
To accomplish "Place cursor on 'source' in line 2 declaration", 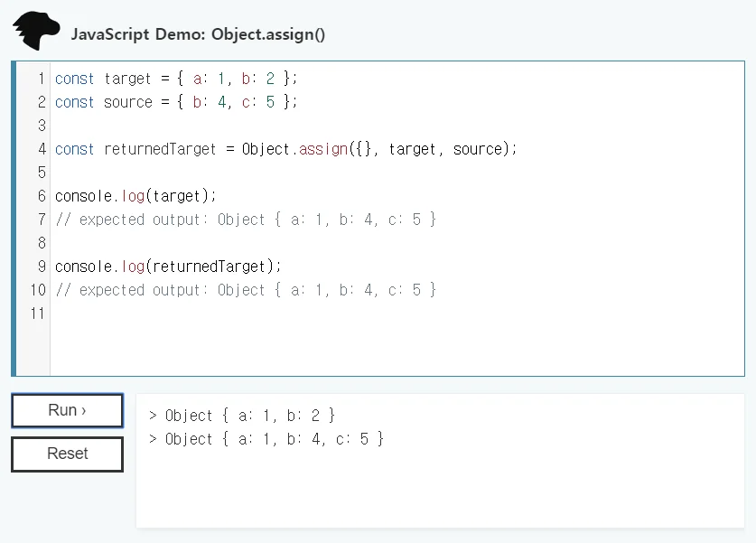I will (128, 102).
